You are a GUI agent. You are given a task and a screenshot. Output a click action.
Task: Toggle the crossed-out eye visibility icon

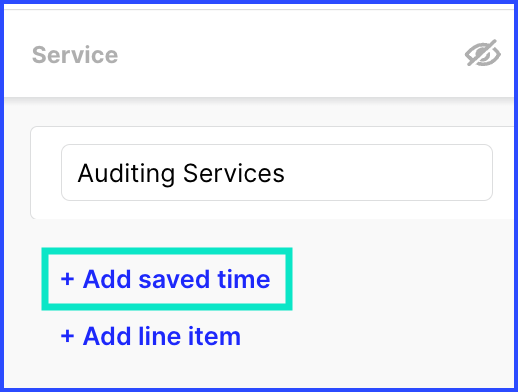tap(483, 53)
